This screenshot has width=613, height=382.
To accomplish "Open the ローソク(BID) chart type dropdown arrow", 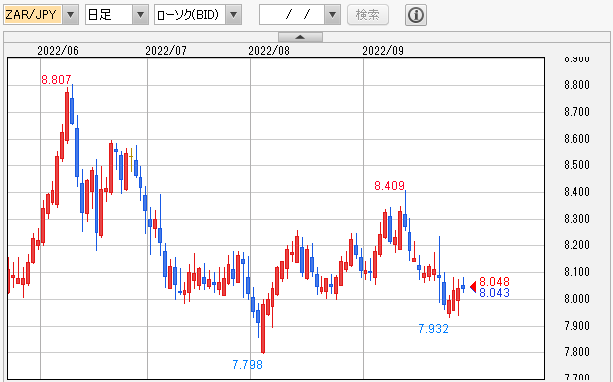I will (233, 15).
